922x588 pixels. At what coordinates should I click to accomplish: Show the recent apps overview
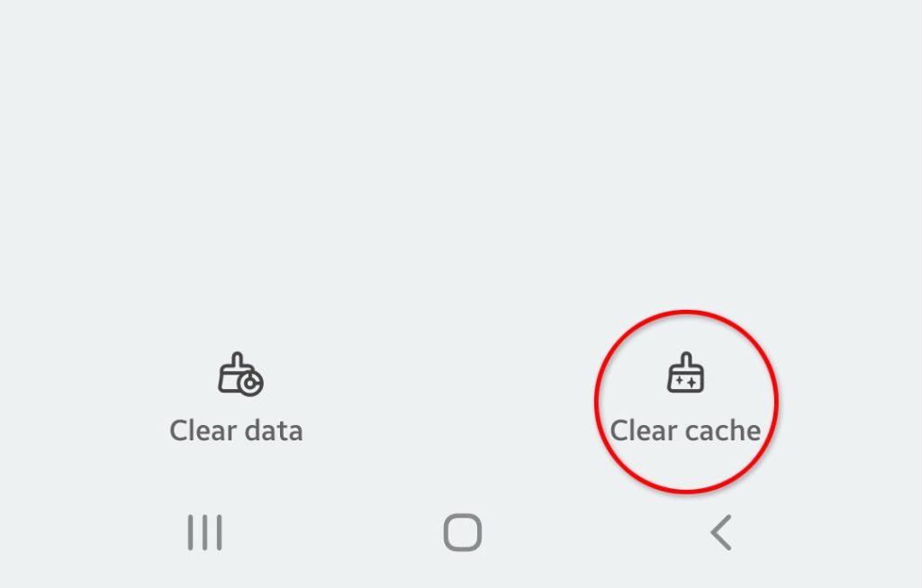pos(204,533)
